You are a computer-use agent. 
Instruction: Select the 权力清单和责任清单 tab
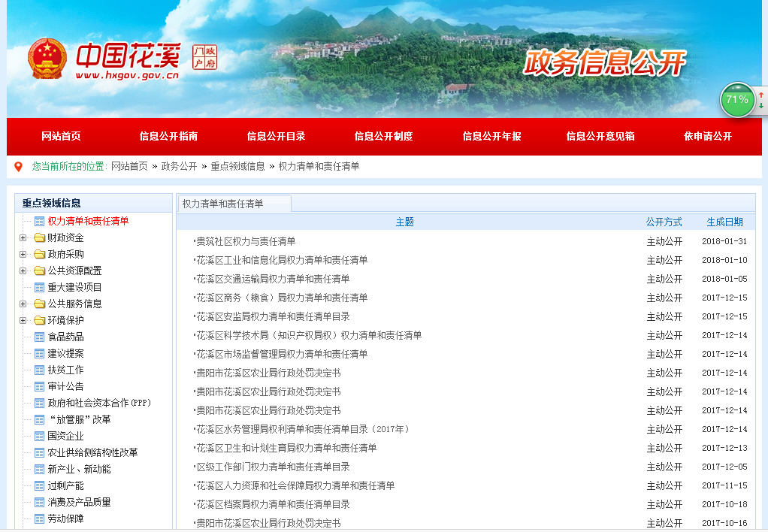[x=223, y=204]
